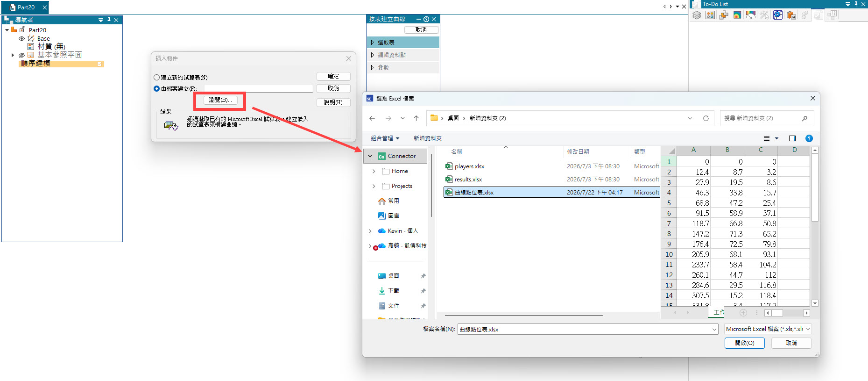Open the Navigator panel options dropdown arrow
The image size is (868, 381).
click(x=101, y=20)
